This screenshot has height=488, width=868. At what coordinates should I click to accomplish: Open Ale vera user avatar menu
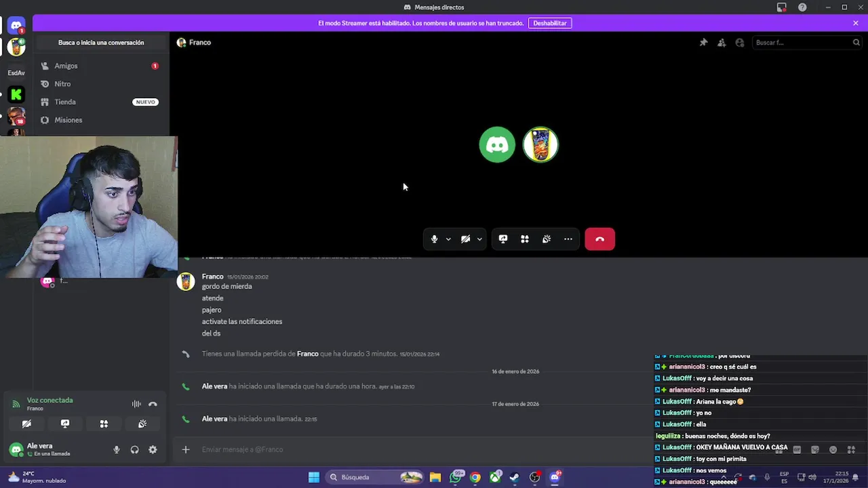tap(16, 449)
